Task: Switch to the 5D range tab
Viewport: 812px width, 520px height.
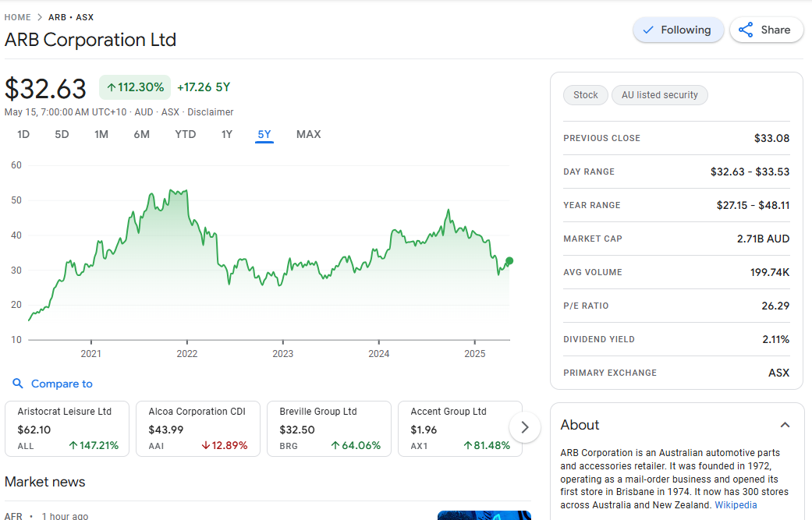Action: [x=62, y=134]
